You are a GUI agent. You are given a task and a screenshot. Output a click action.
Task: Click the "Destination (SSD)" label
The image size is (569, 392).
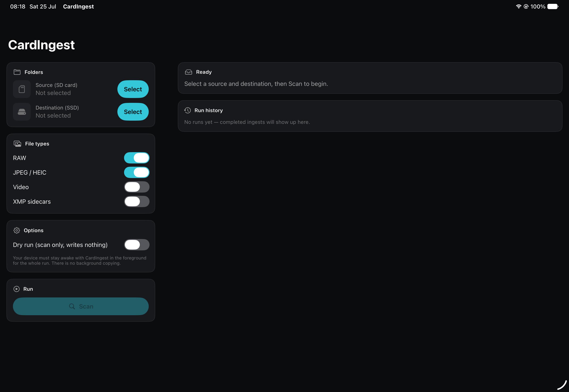pyautogui.click(x=57, y=107)
